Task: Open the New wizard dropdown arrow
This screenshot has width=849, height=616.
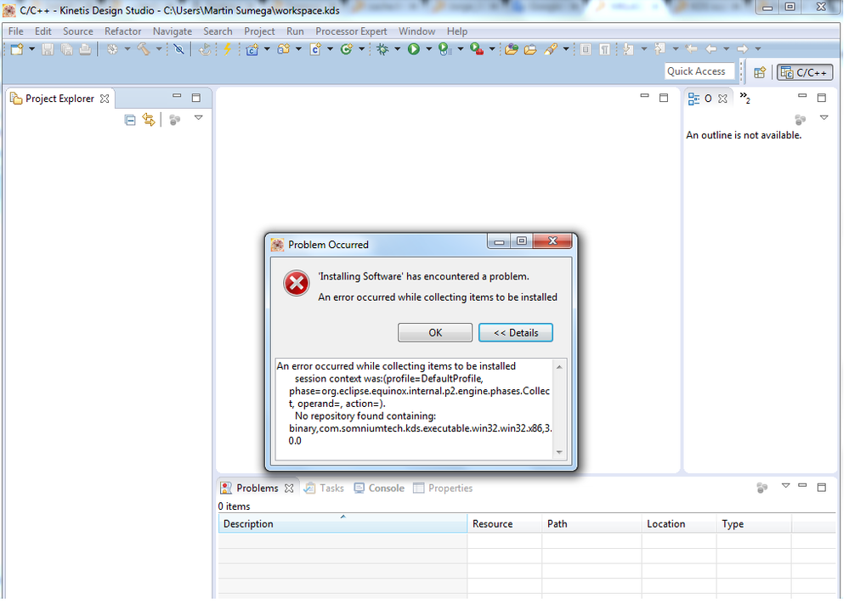Action: [x=32, y=49]
